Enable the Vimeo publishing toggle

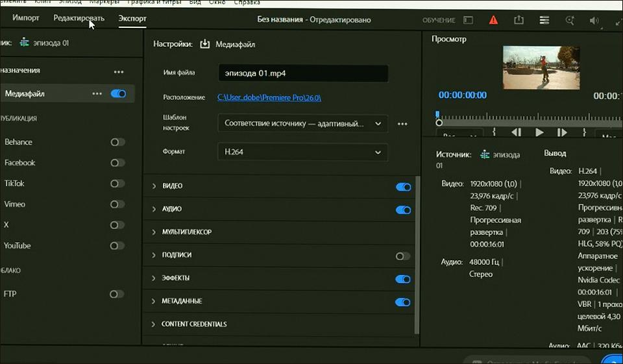pyautogui.click(x=117, y=204)
